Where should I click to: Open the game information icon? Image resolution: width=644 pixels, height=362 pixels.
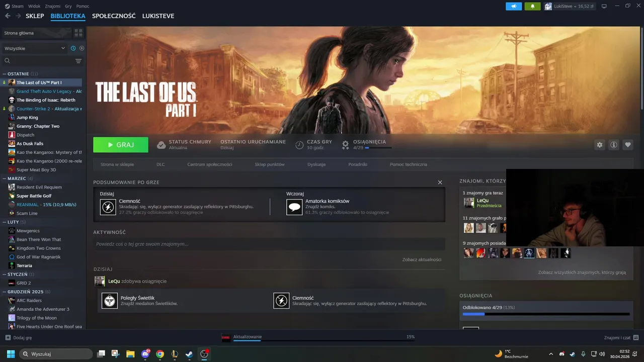pos(614,145)
